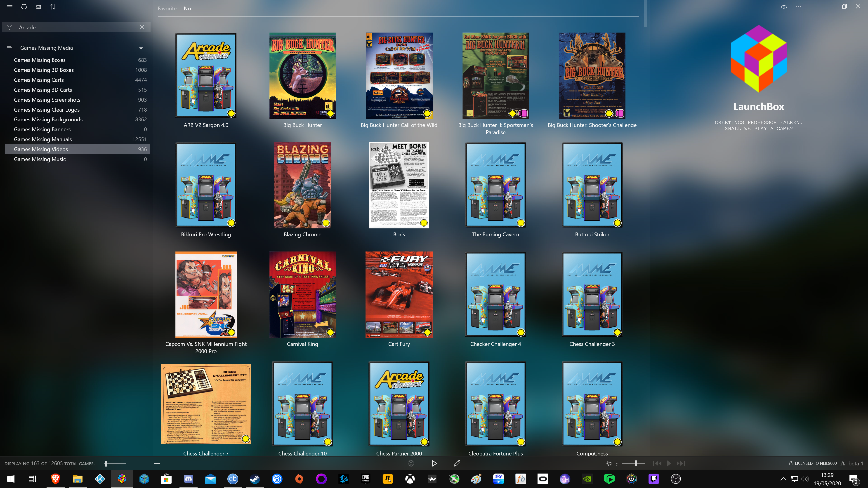The height and width of the screenshot is (488, 868).
Task: Click the play game triangle icon
Action: [434, 464]
